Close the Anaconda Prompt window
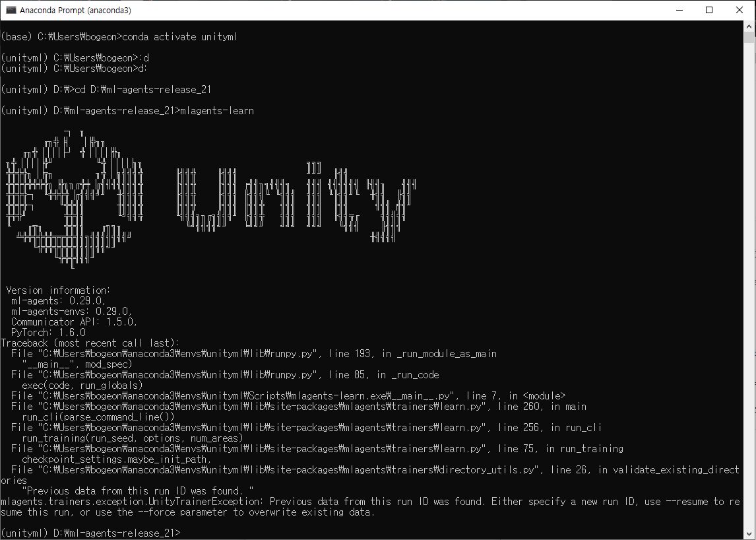The image size is (756, 540). point(739,10)
